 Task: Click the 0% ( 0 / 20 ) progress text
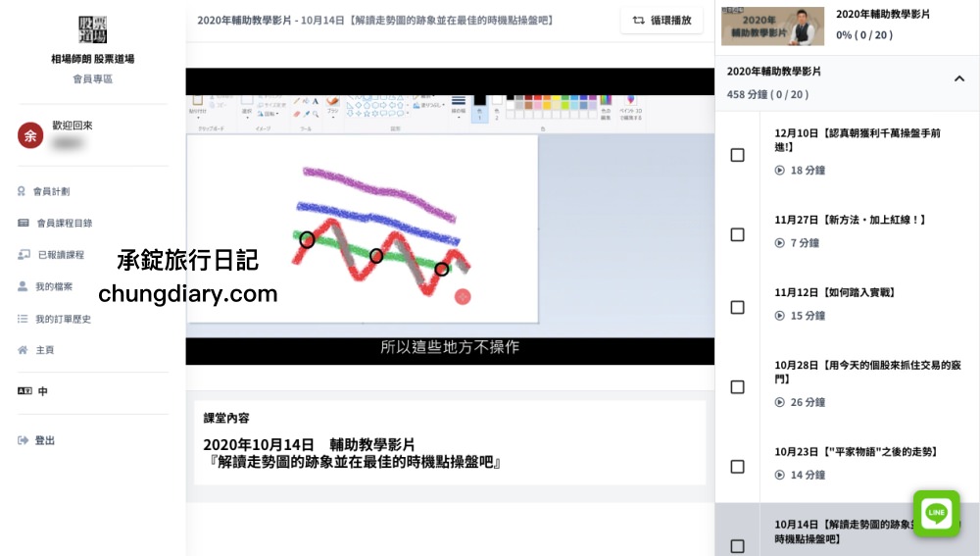[x=864, y=35]
